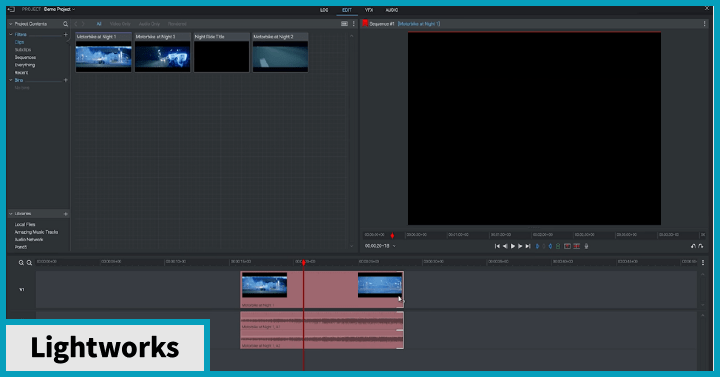Viewport: 720px width, 377px height.
Task: Open the sequence viewer options menu
Action: (704, 24)
